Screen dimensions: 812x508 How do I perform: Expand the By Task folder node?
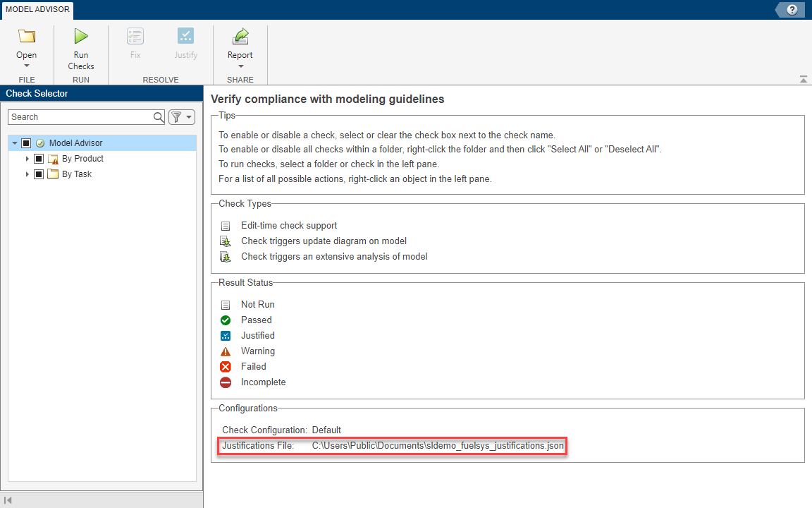(28, 174)
